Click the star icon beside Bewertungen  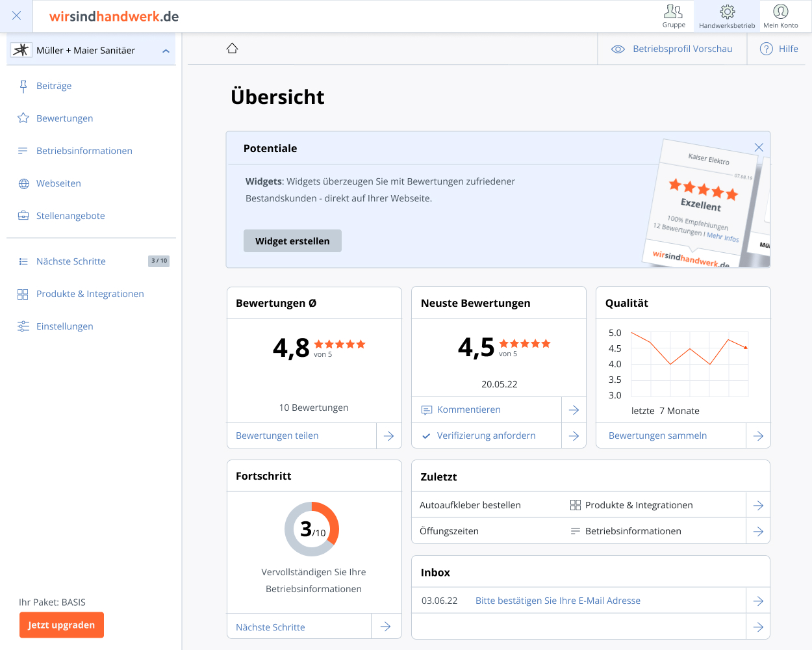pyautogui.click(x=23, y=118)
